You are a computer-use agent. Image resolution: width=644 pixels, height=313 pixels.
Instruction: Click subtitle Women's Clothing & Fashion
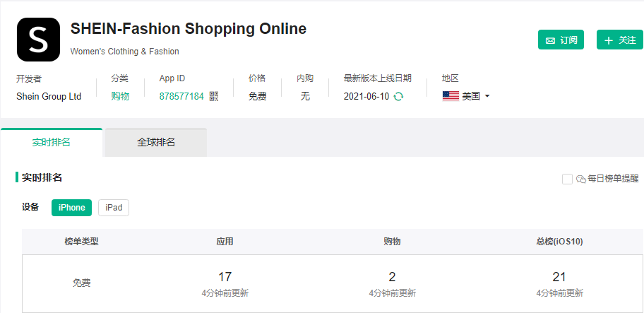click(125, 52)
